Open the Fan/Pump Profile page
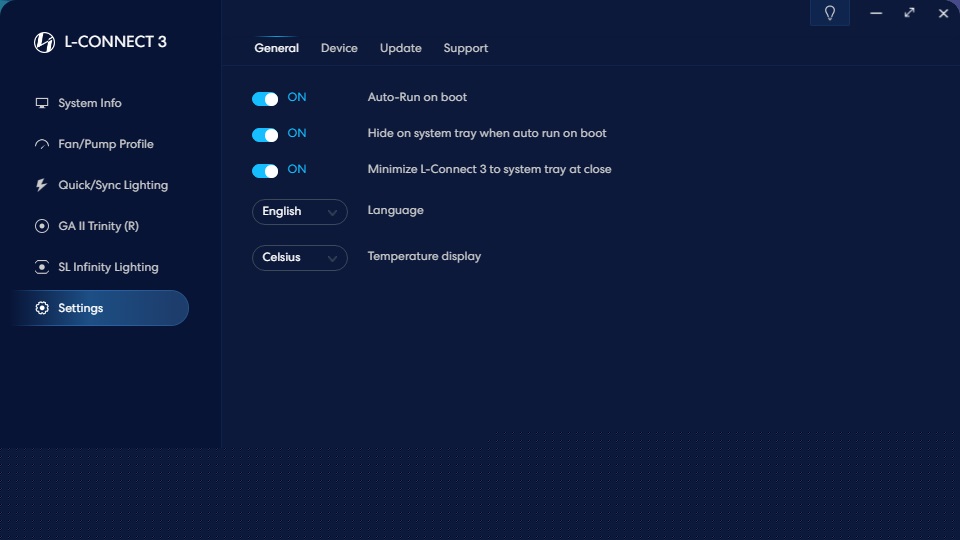Image resolution: width=960 pixels, height=540 pixels. click(94, 144)
